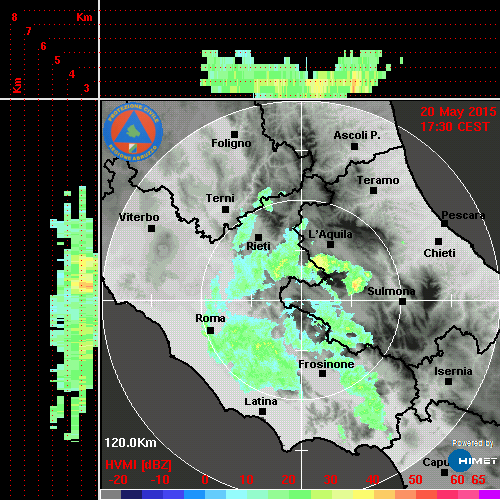Click the '5' km altitude label
Image resolution: width=500 pixels, height=500 pixels.
57,60
